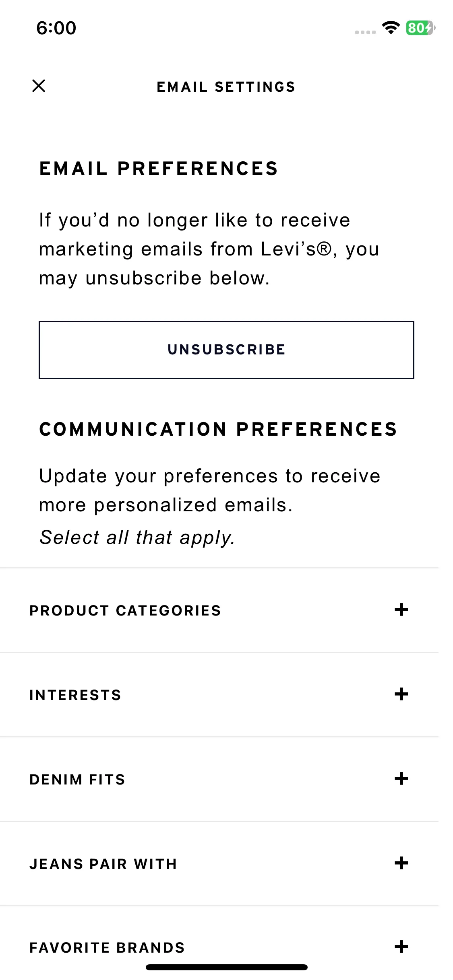The height and width of the screenshot is (980, 453).
Task: Tap the plus icon beside Denim Fits
Action: click(401, 778)
